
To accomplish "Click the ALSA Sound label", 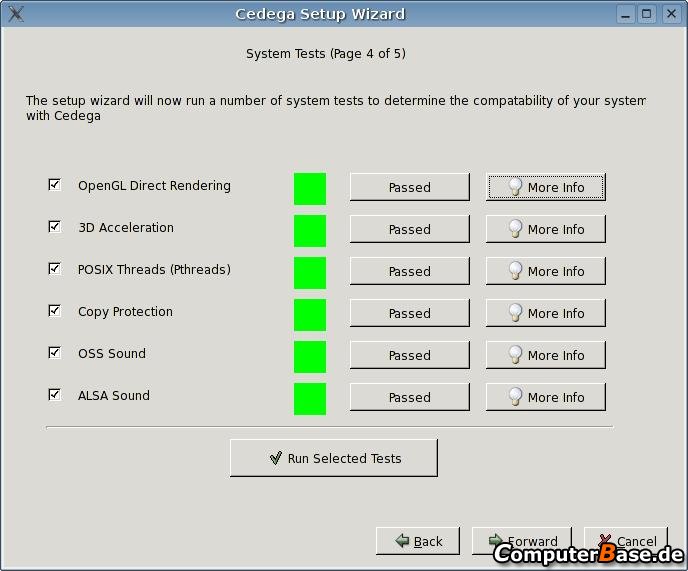I will click(x=114, y=395).
